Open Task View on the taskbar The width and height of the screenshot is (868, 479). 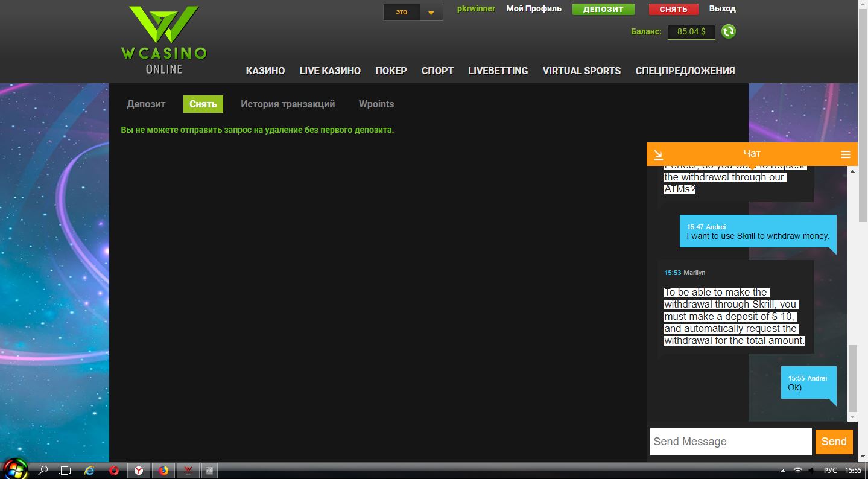click(65, 471)
